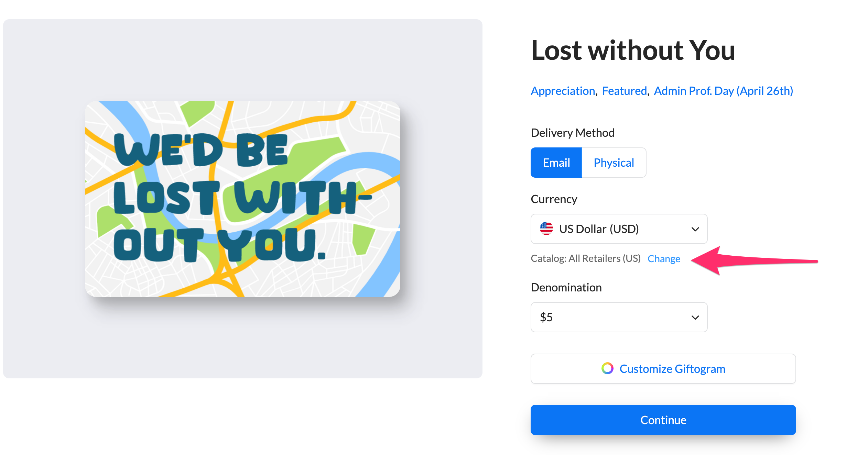The image size is (868, 455).
Task: Click the Change catalog link
Action: [664, 259]
